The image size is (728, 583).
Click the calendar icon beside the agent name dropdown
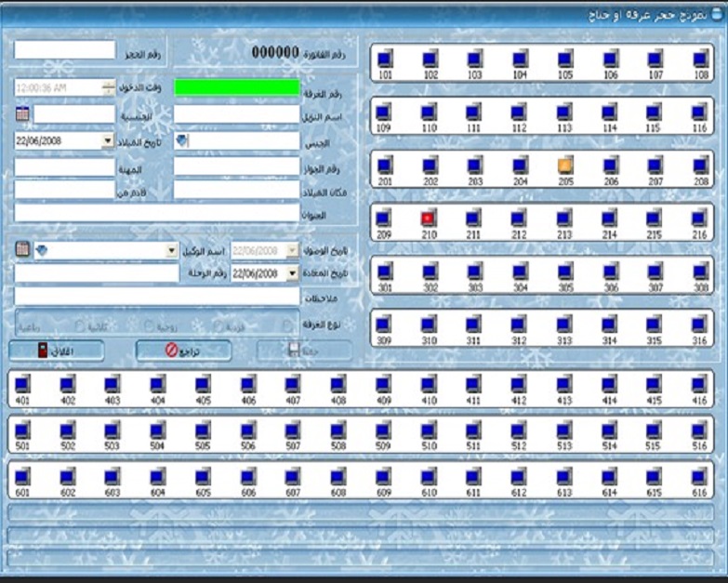click(x=23, y=250)
